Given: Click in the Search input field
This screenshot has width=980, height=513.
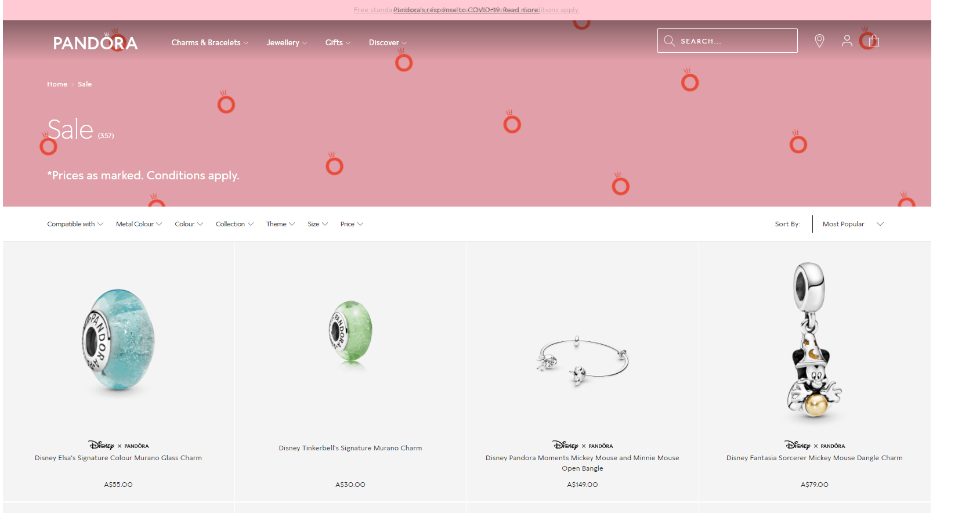Looking at the screenshot, I should [x=728, y=41].
